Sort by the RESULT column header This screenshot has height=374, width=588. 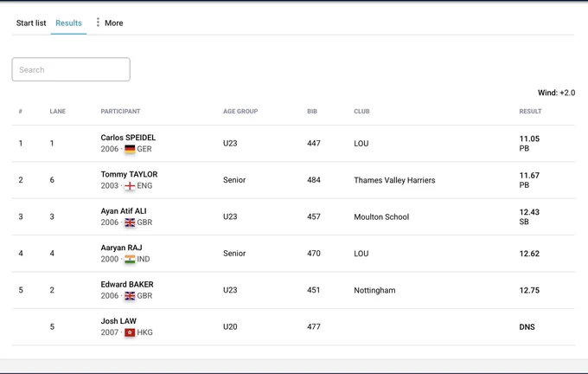[x=530, y=111]
